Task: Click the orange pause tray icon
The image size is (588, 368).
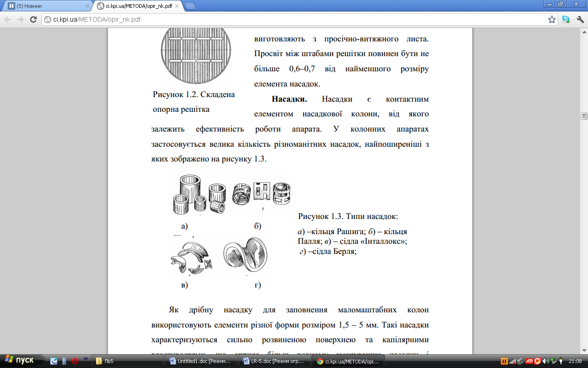Action: tap(504, 361)
